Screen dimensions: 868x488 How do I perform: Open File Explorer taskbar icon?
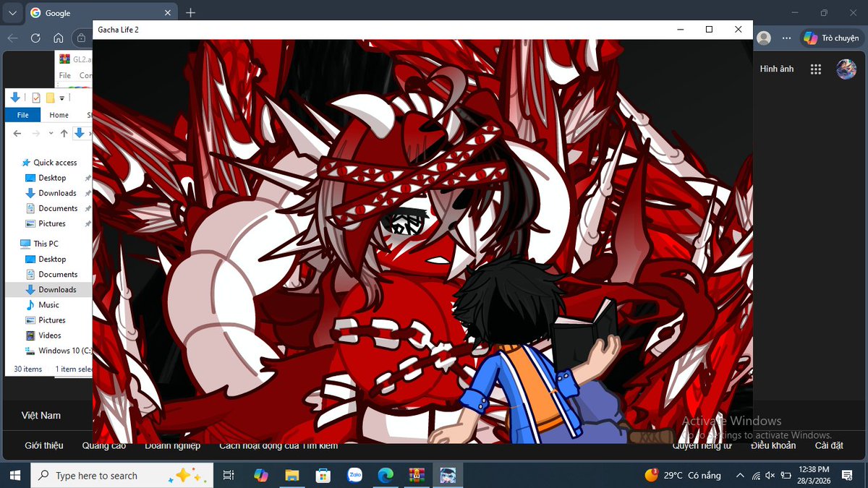tap(292, 475)
